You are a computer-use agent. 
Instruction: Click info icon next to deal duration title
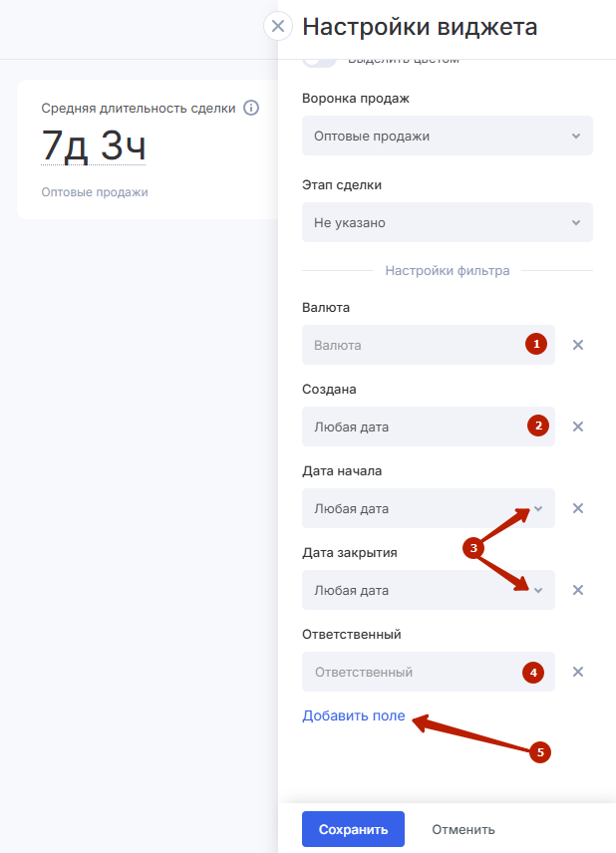click(251, 108)
